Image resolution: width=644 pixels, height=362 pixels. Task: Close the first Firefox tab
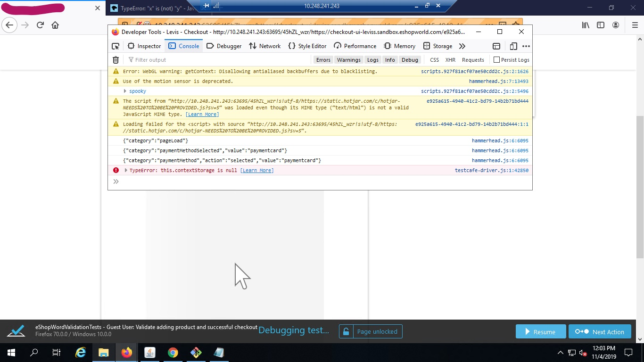98,8
